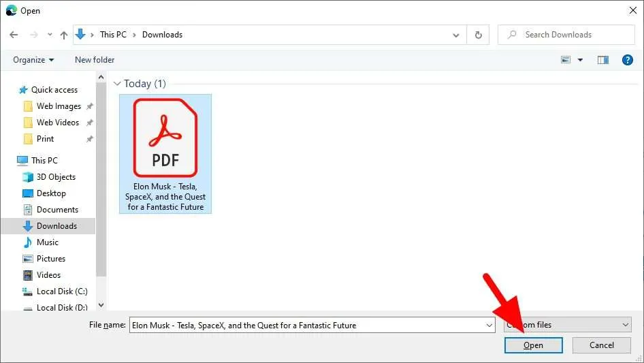Screen dimensions: 644x363
Task: Click the forward navigation arrow
Action: tap(33, 35)
